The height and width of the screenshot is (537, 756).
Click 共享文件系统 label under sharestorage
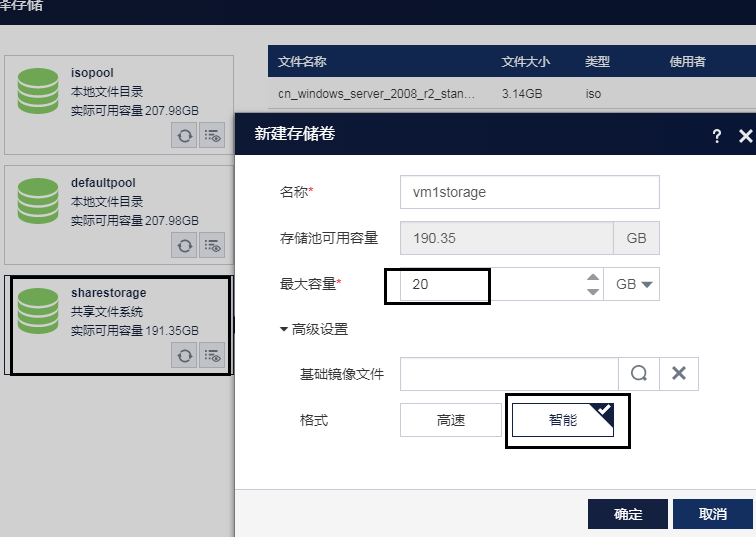click(107, 311)
